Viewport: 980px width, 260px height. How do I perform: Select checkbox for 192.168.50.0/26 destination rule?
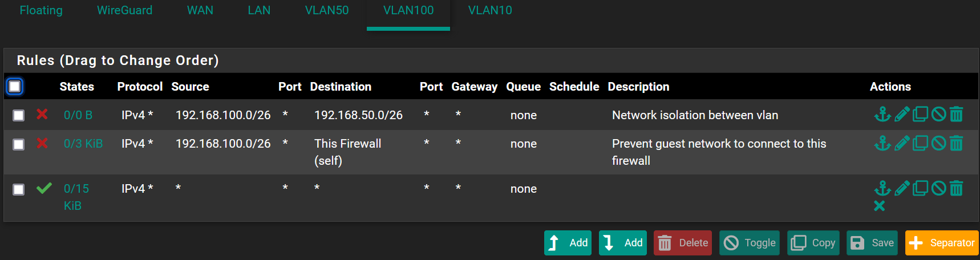(x=19, y=116)
